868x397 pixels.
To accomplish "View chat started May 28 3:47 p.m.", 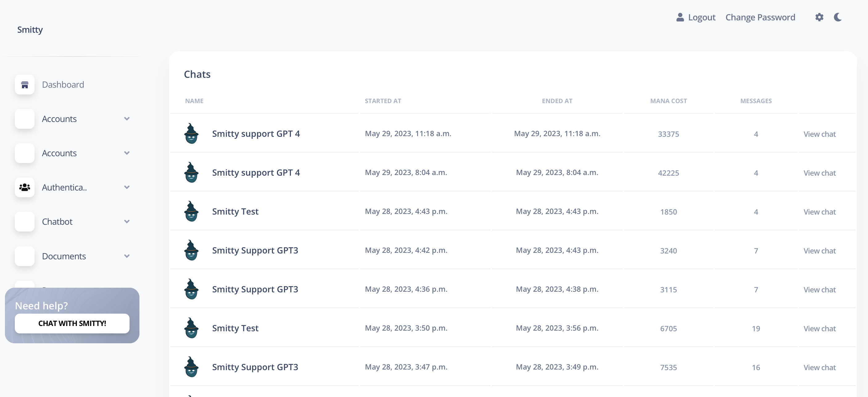I will click(x=820, y=368).
